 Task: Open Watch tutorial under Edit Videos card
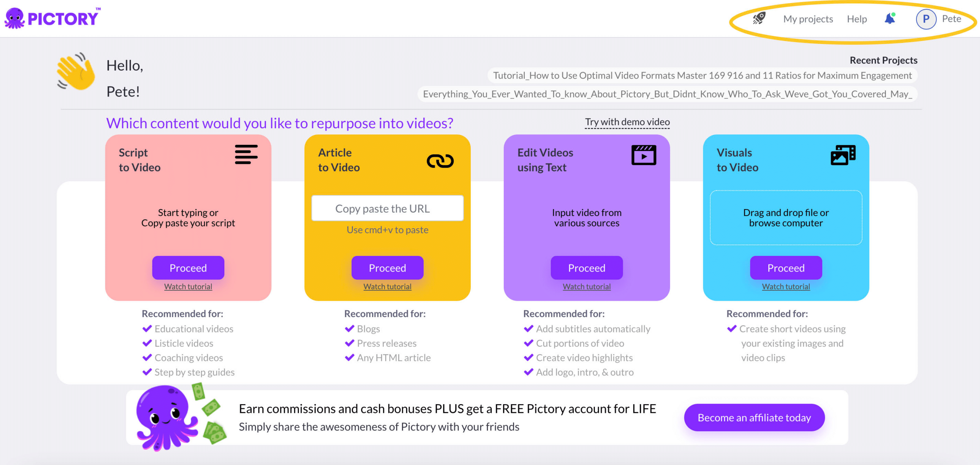click(x=586, y=287)
